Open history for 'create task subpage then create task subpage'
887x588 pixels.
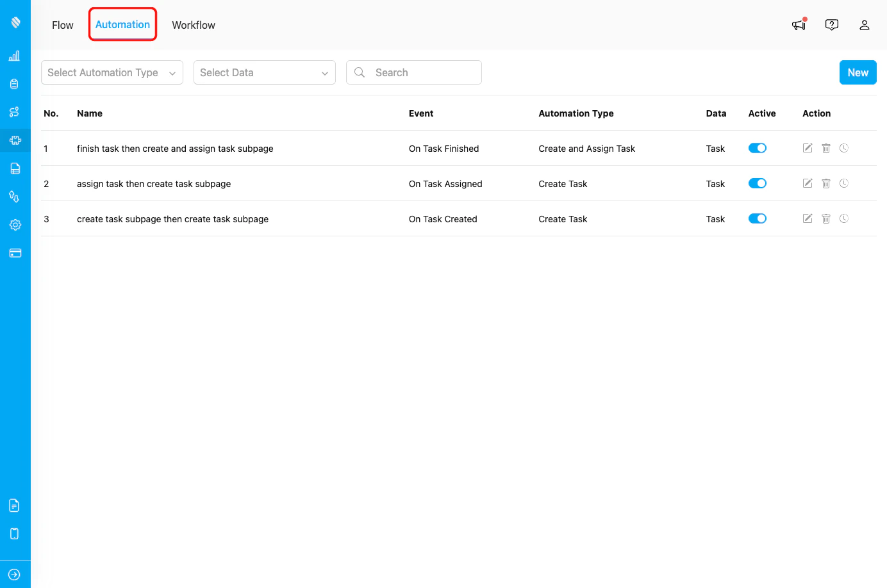pos(844,218)
